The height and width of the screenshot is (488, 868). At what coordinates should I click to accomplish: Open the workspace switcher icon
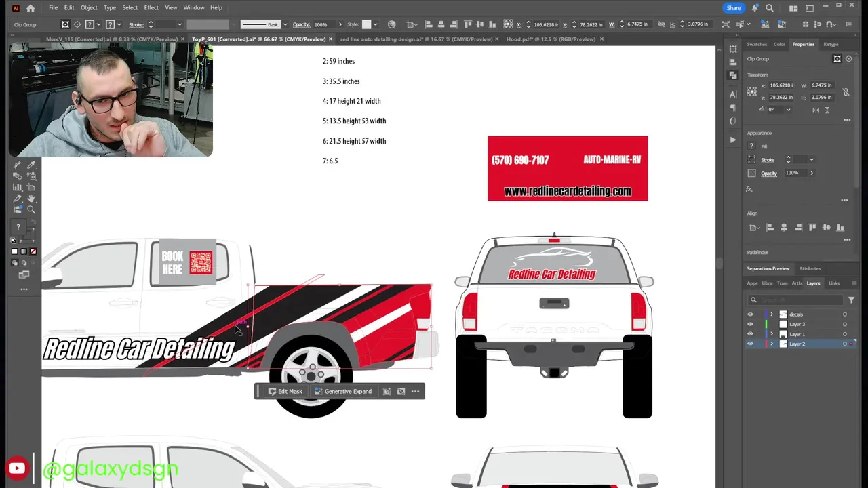[809, 8]
